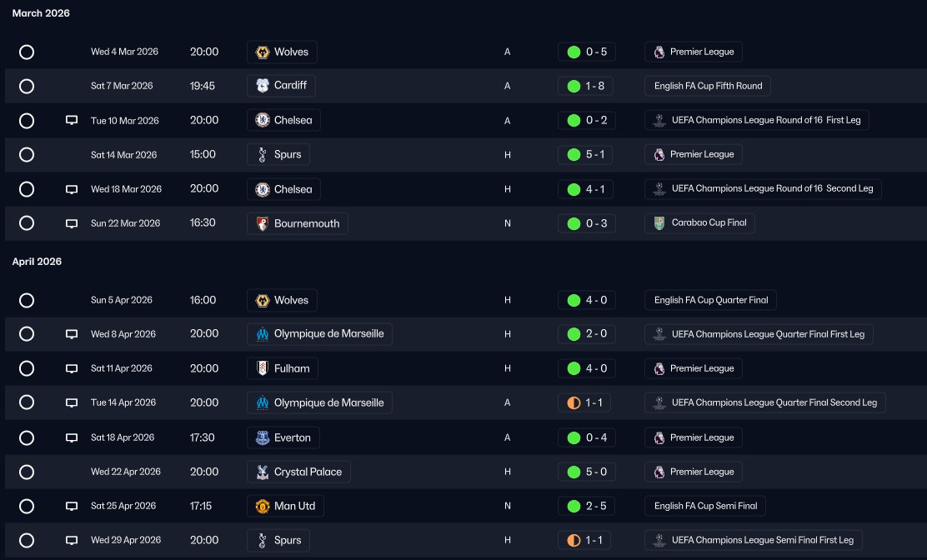Open the Crystal Palace team button
Viewport: 927px width, 560px height.
298,472
